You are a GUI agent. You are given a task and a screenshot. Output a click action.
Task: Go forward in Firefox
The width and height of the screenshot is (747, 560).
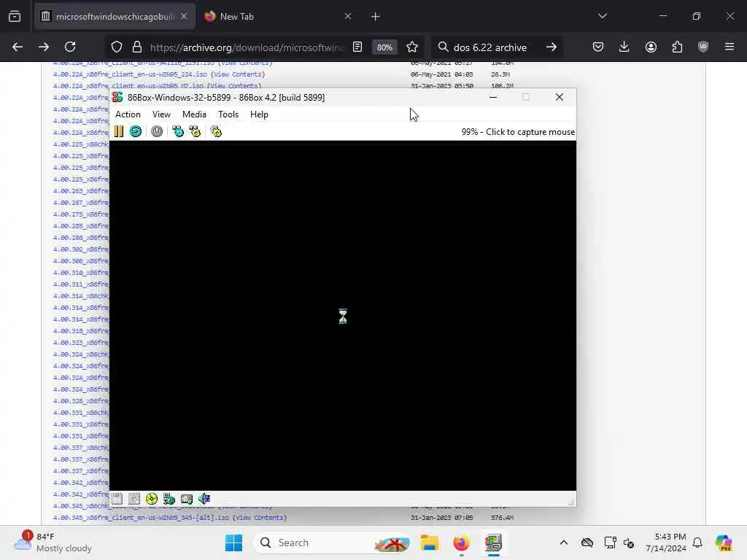43,47
